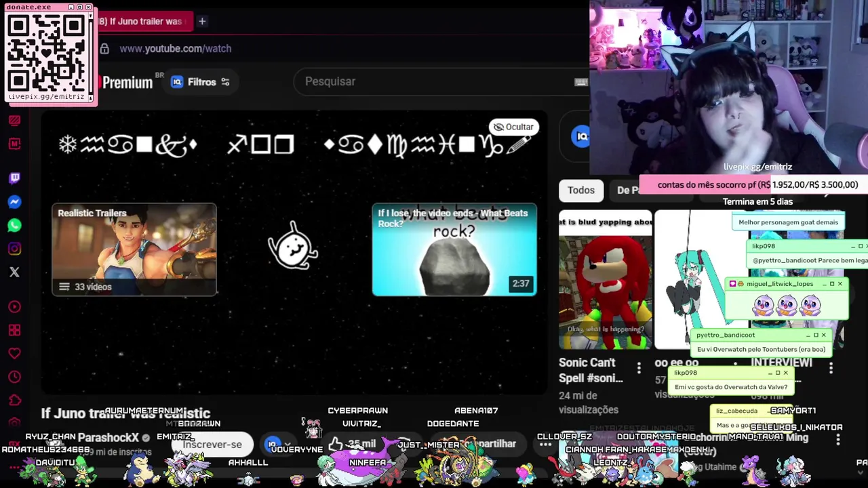This screenshot has width=868, height=488.
Task: Open Messenger in the browser sidebar
Action: click(x=14, y=202)
